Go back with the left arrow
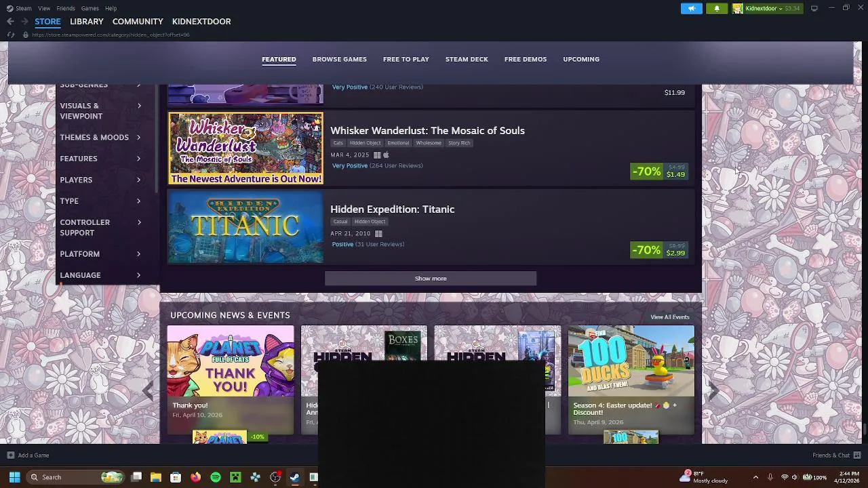This screenshot has width=868, height=488. pyautogui.click(x=10, y=22)
